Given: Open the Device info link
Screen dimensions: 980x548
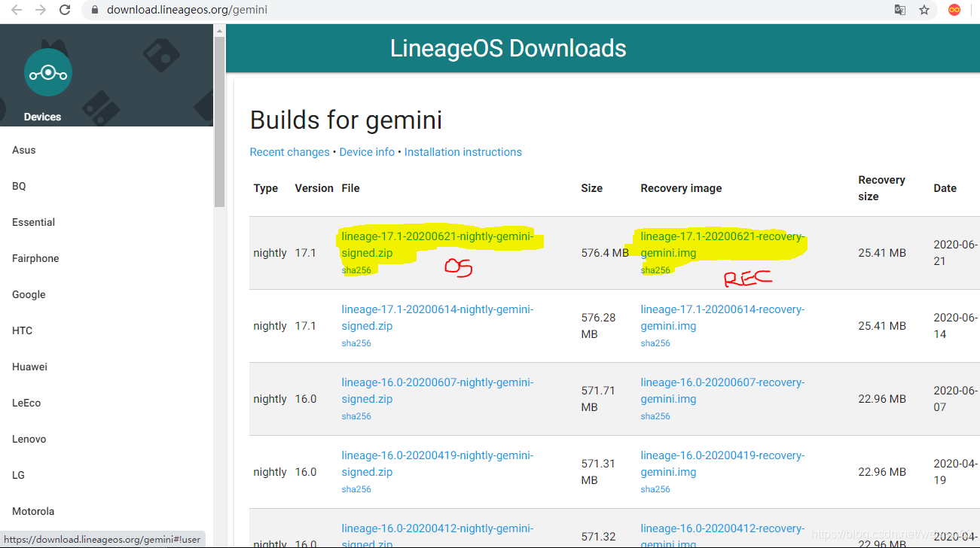Looking at the screenshot, I should coord(367,152).
